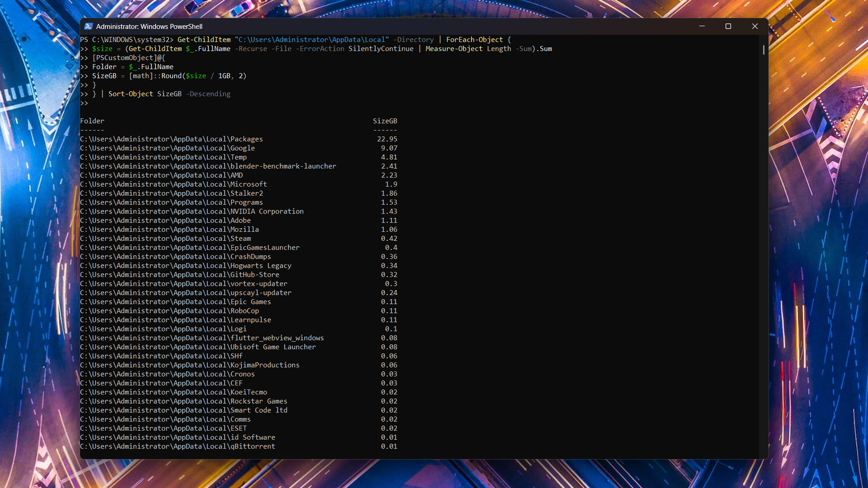Select the Hogwarts Legacy folder path
Viewport: 868px width, 488px height.
coord(186,266)
